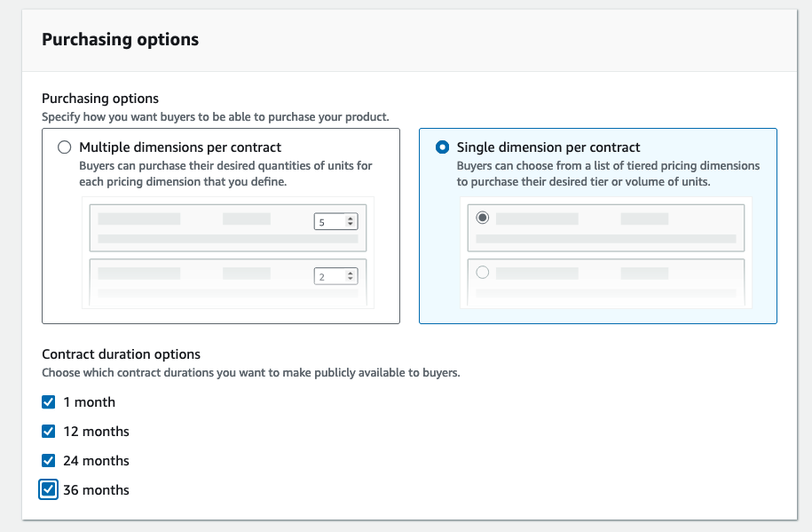Click the "36 months" label text
This screenshot has height=532, width=812.
[96, 490]
